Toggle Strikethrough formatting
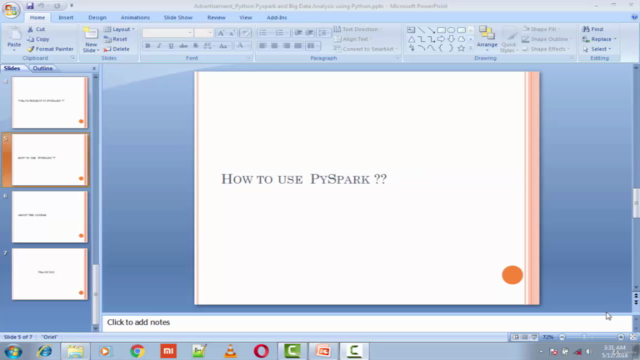Image resolution: width=640 pixels, height=360 pixels. tap(183, 46)
